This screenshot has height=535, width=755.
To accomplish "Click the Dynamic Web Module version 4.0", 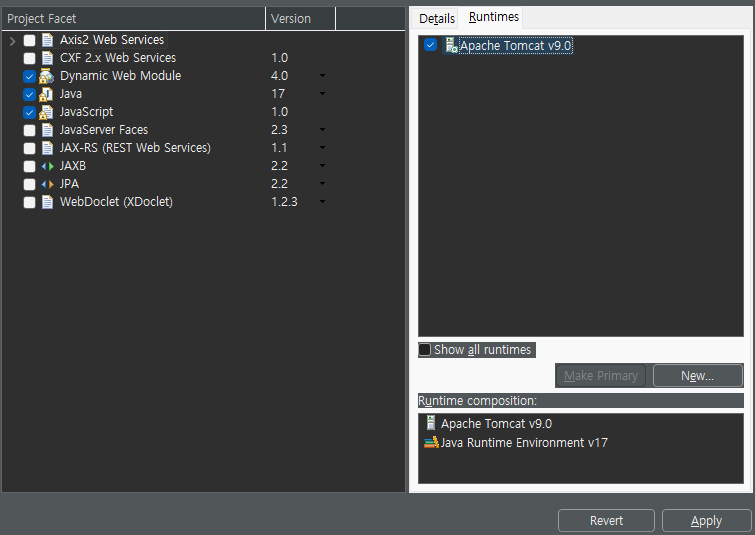I will (279, 76).
